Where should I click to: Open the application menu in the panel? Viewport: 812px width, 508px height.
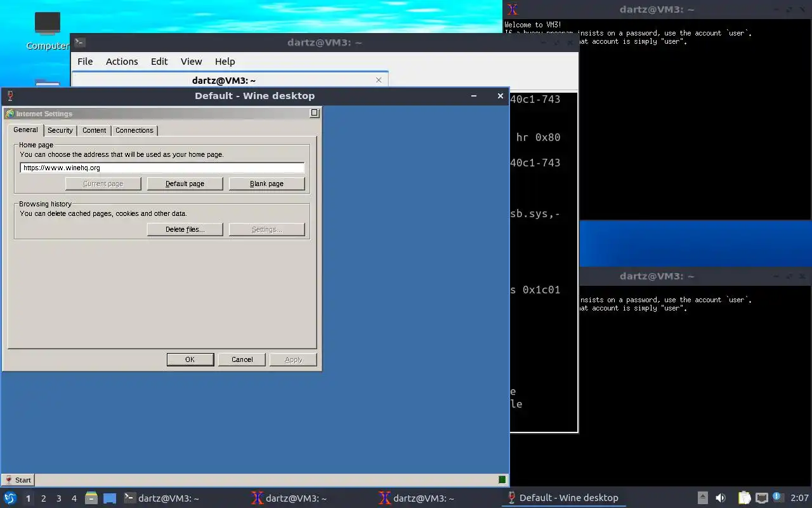10,498
